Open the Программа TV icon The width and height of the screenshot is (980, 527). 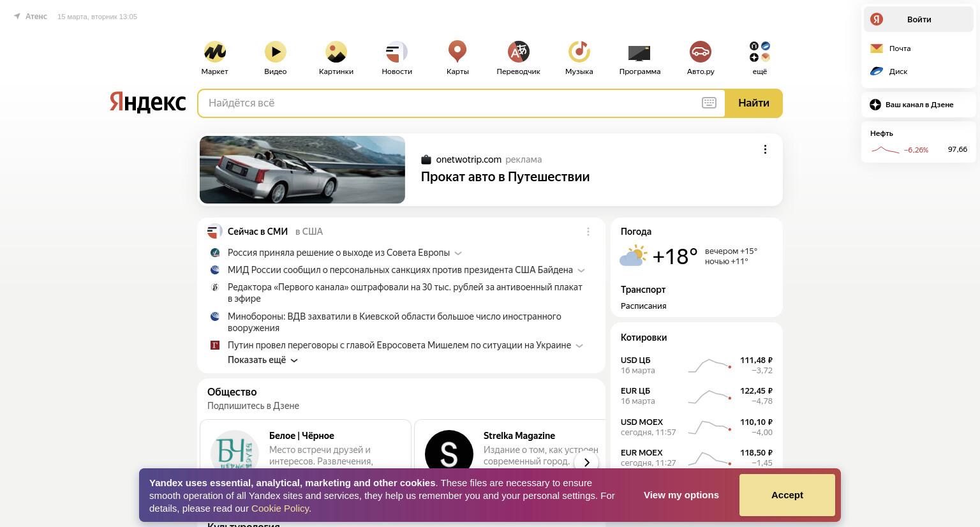click(639, 52)
